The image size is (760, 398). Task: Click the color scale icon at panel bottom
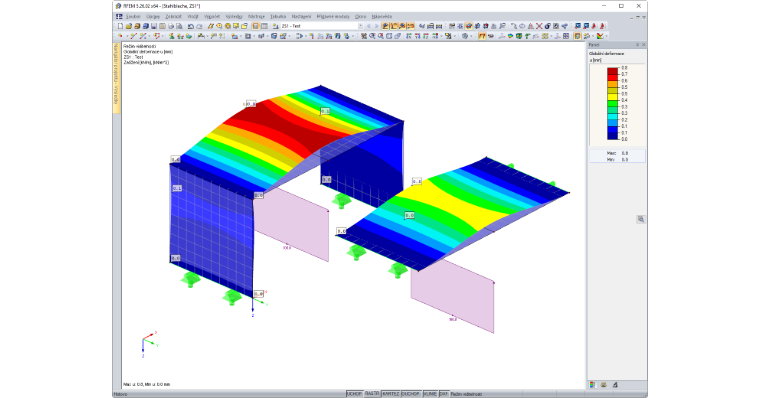592,384
